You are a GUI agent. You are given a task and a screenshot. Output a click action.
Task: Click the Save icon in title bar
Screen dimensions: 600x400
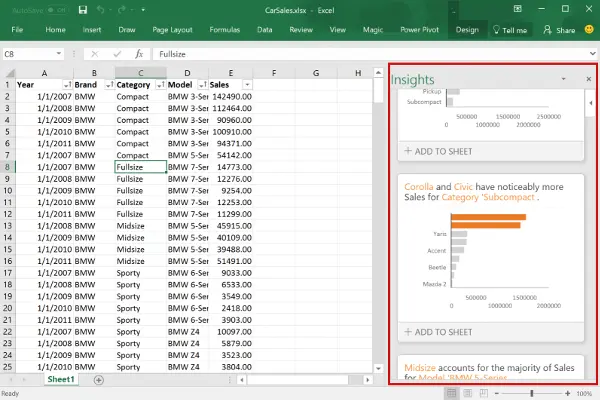[82, 10]
